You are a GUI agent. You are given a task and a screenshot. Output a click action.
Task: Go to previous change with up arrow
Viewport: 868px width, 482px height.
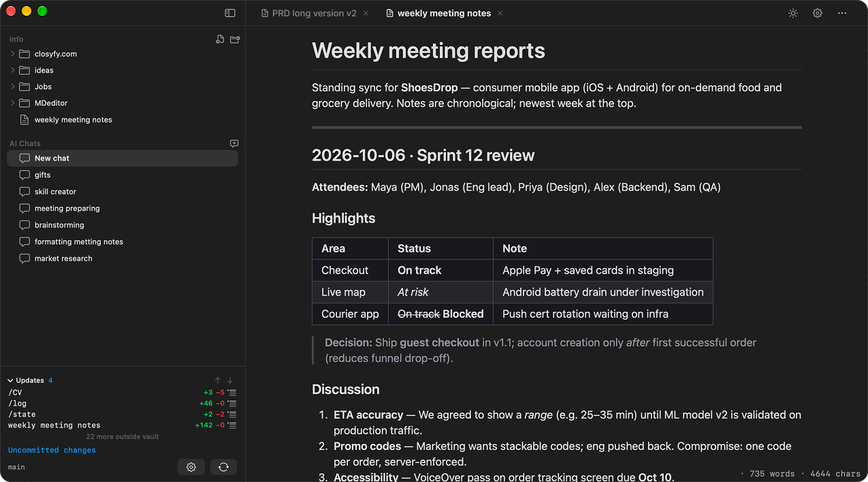point(218,381)
